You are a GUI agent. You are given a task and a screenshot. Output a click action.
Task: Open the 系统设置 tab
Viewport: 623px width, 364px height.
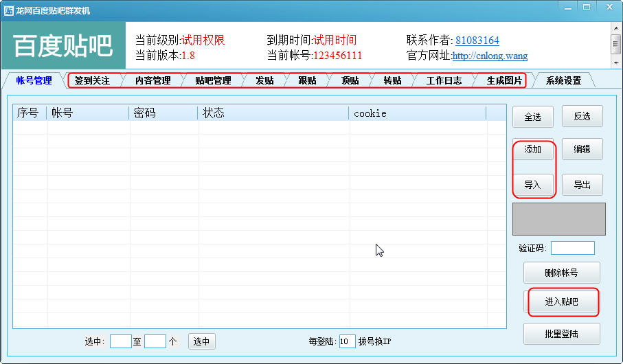[563, 80]
